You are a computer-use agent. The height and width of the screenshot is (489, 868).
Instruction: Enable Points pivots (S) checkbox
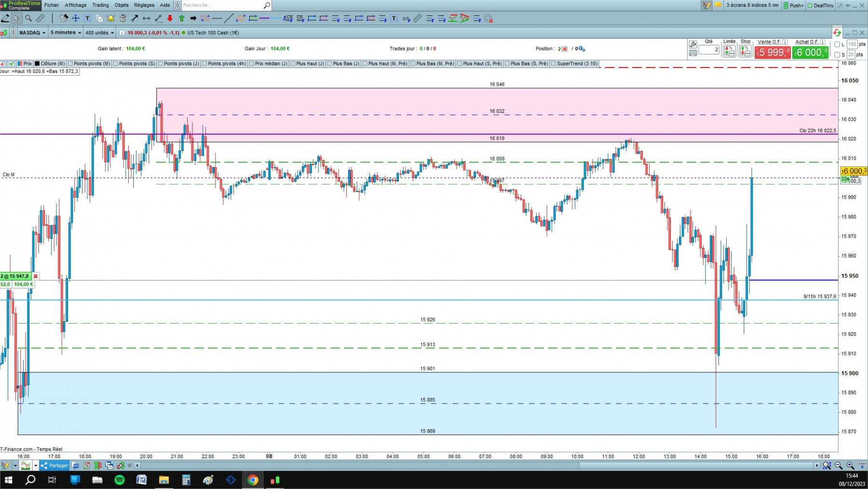click(116, 64)
